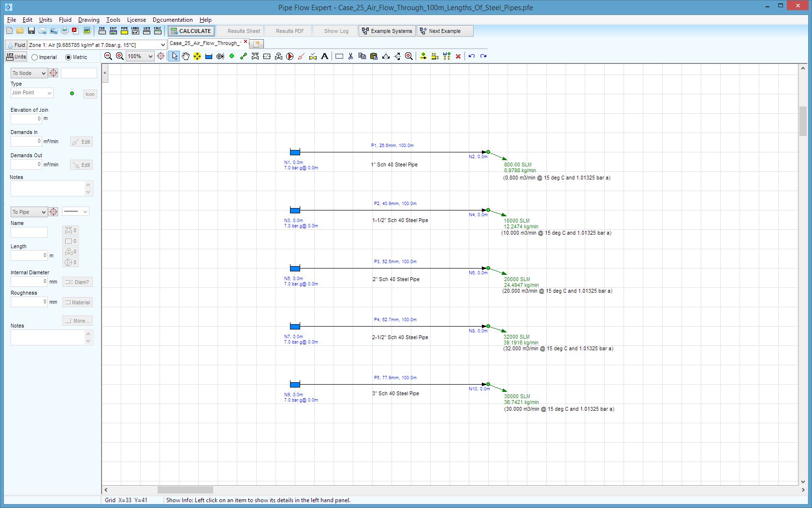Open the Units menu
812x508 pixels.
pyautogui.click(x=45, y=20)
